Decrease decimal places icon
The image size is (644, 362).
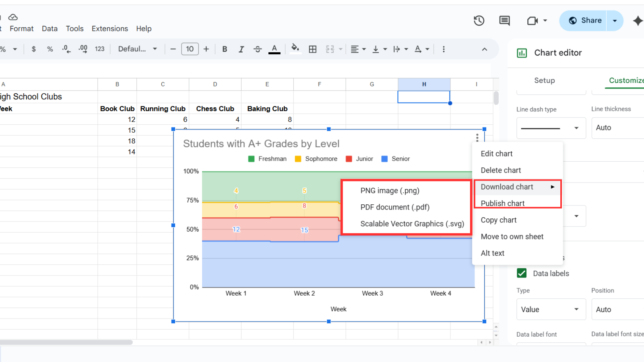tap(66, 49)
